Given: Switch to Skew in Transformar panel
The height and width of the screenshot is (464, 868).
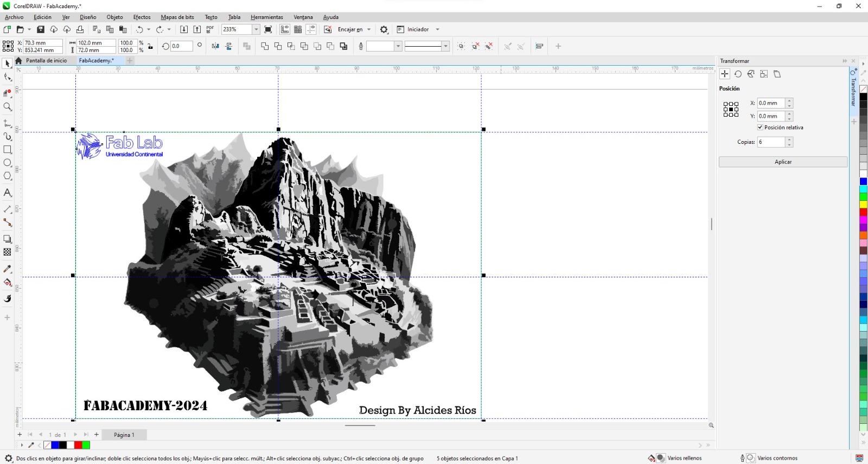Looking at the screenshot, I should pos(777,74).
